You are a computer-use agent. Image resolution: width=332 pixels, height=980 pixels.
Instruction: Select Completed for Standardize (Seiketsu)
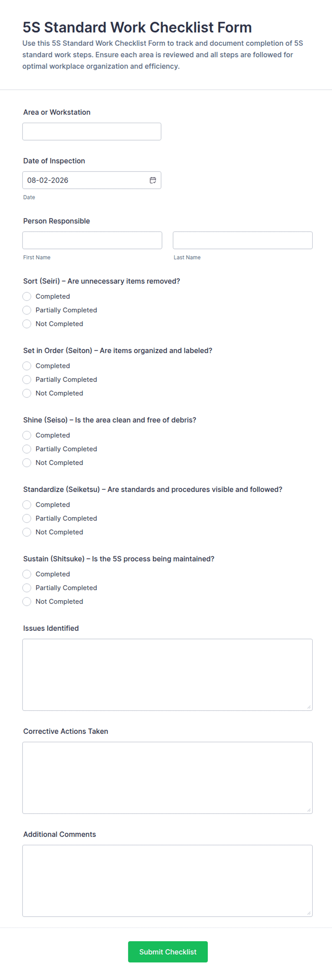pyautogui.click(x=27, y=505)
